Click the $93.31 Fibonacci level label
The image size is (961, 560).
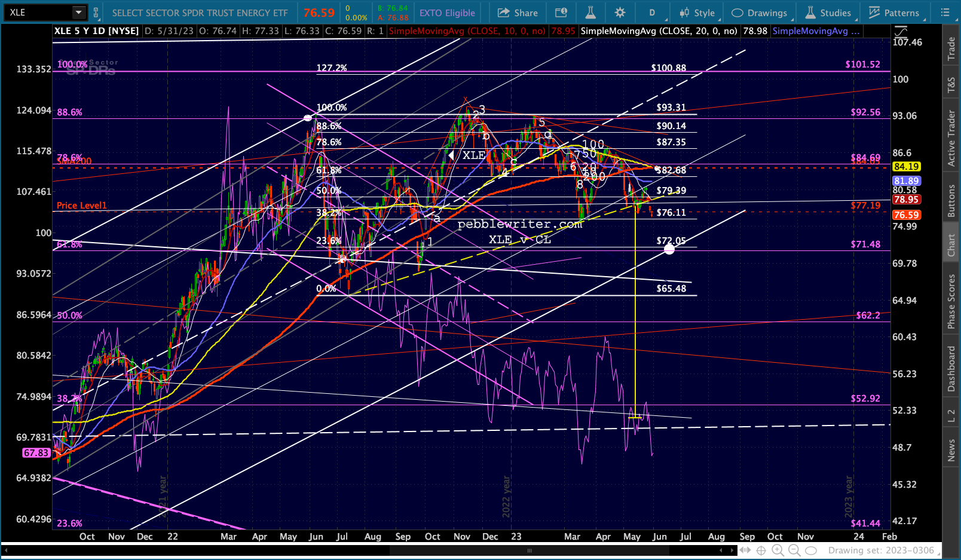tap(671, 108)
